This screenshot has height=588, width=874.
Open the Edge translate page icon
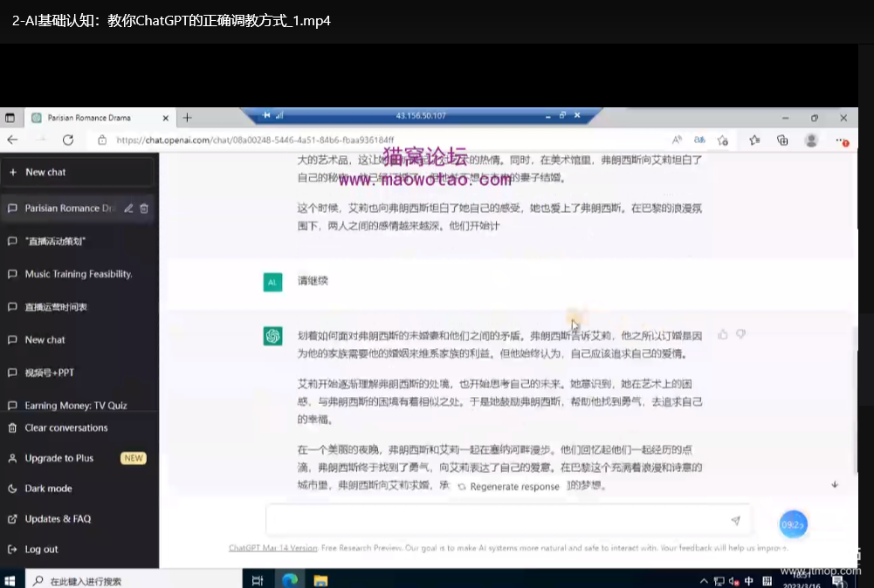tap(699, 140)
